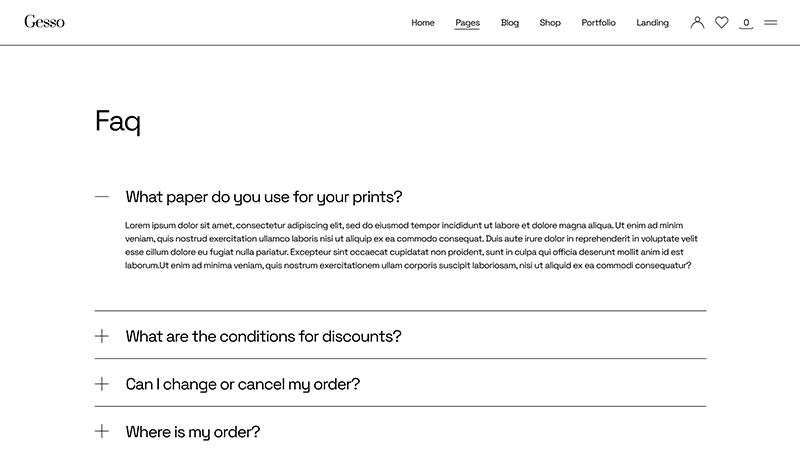This screenshot has width=800, height=452.
Task: Open the shopping cart showing 0
Action: [x=746, y=22]
